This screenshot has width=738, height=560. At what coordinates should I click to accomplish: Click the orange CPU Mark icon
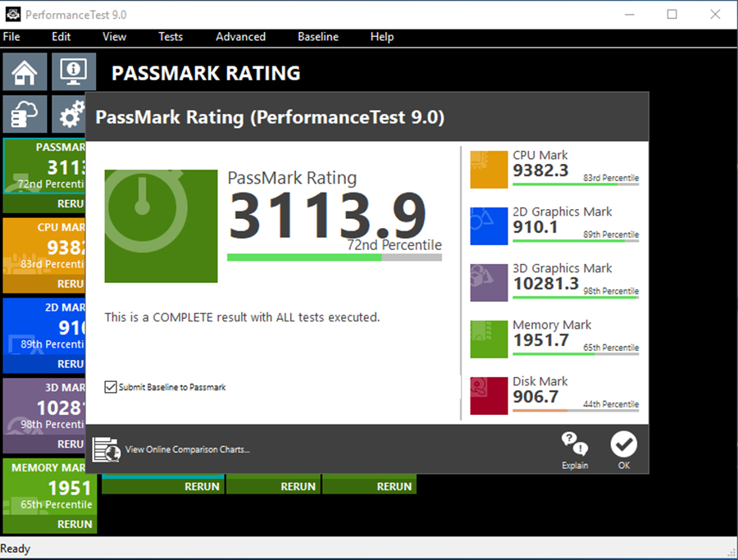click(489, 170)
